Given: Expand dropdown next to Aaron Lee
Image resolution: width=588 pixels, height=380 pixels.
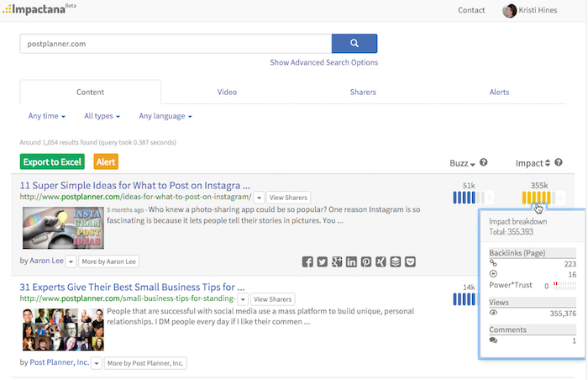Looking at the screenshot, I should click(x=71, y=261).
